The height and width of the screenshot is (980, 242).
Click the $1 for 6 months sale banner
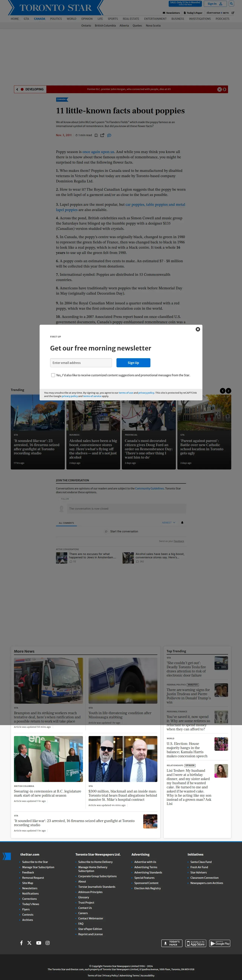[185, 3]
